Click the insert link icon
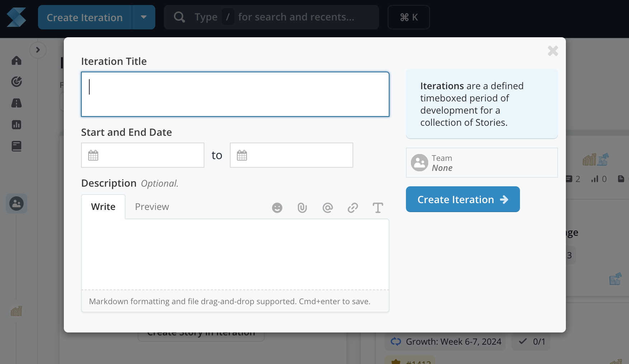The height and width of the screenshot is (364, 629). pyautogui.click(x=353, y=208)
